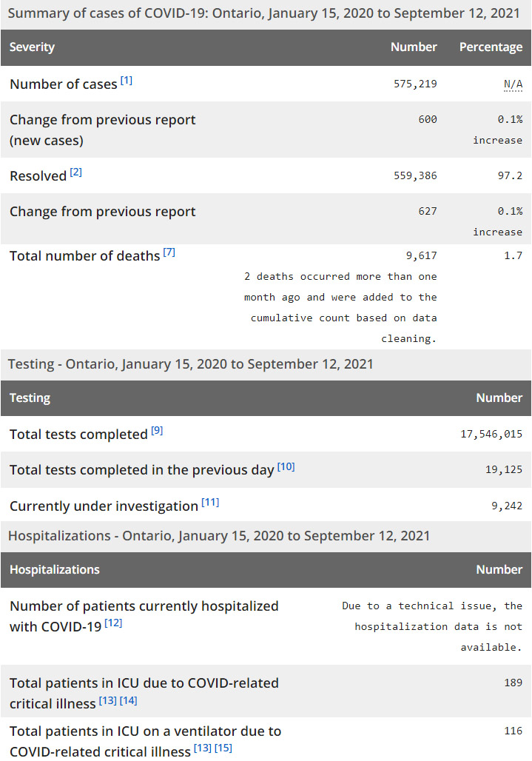Click the total cases value 575,219
This screenshot has height=761, width=532.
(x=415, y=84)
